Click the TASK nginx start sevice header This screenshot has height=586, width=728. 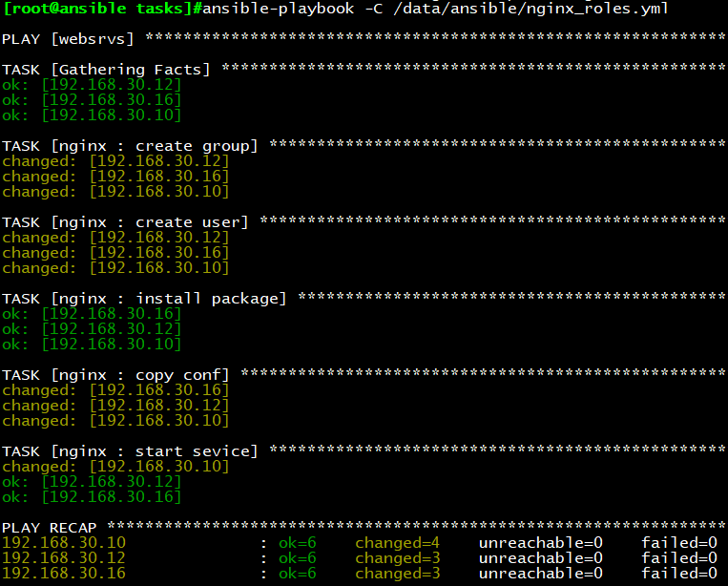click(130, 451)
